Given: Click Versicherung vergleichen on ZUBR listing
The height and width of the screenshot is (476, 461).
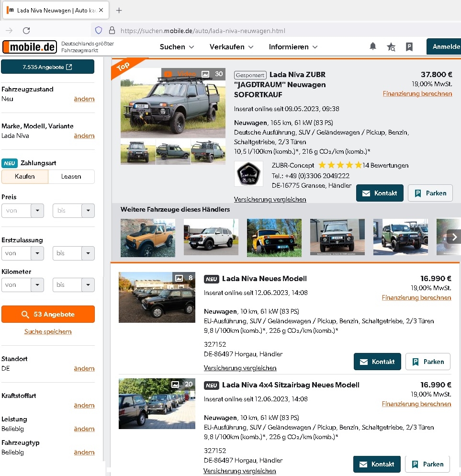Looking at the screenshot, I should pyautogui.click(x=270, y=199).
